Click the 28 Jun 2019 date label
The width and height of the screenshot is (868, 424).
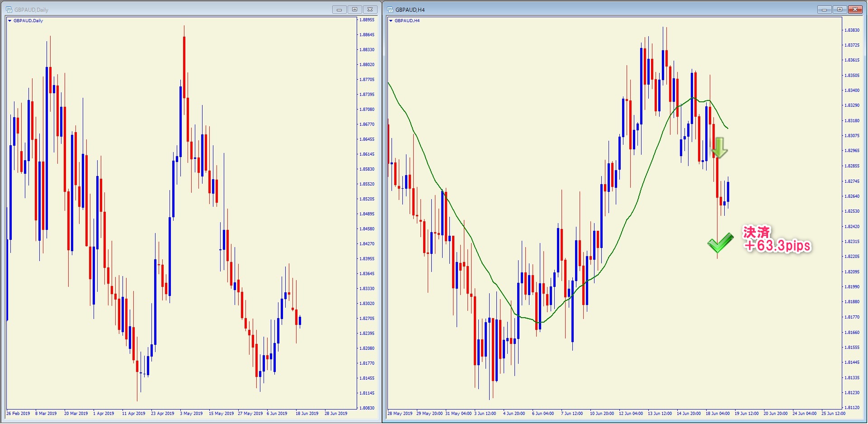click(x=336, y=414)
